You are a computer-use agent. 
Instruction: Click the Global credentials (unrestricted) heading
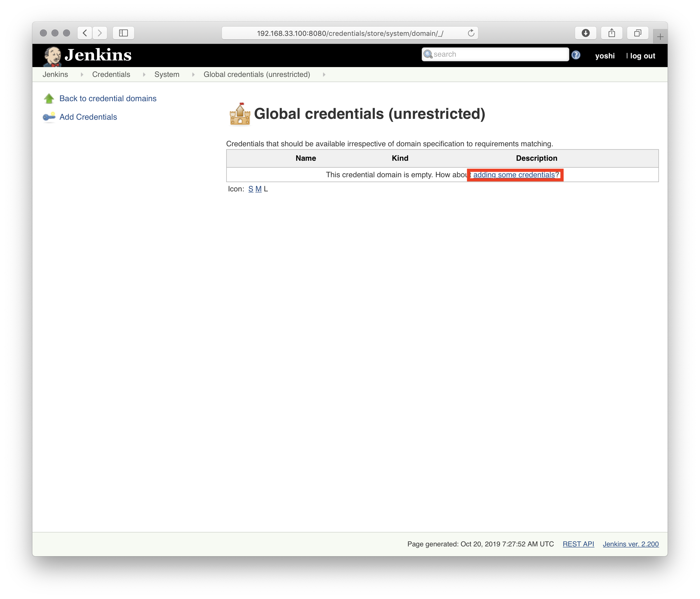click(x=370, y=114)
